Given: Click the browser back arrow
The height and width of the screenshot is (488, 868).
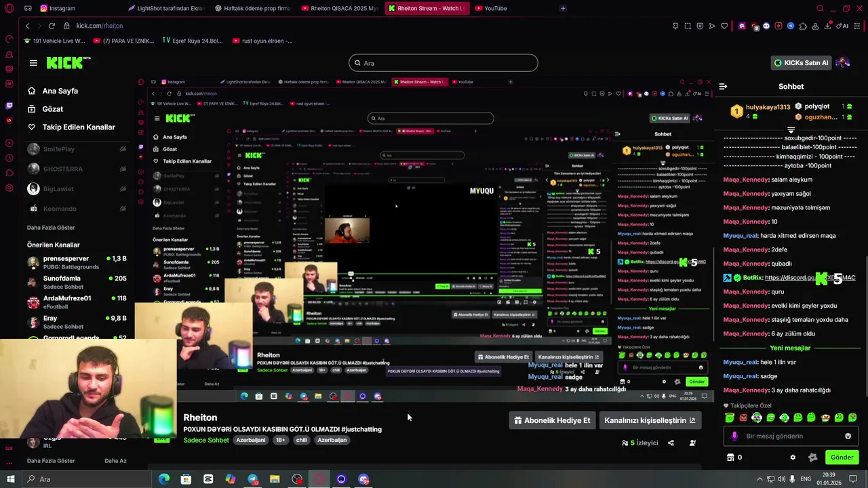Looking at the screenshot, I should [28, 26].
